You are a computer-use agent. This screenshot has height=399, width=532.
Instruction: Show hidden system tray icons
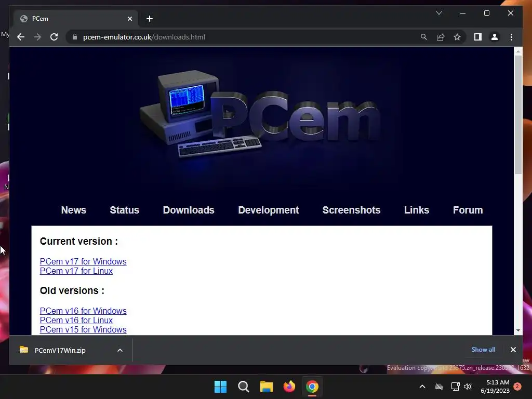coord(422,387)
